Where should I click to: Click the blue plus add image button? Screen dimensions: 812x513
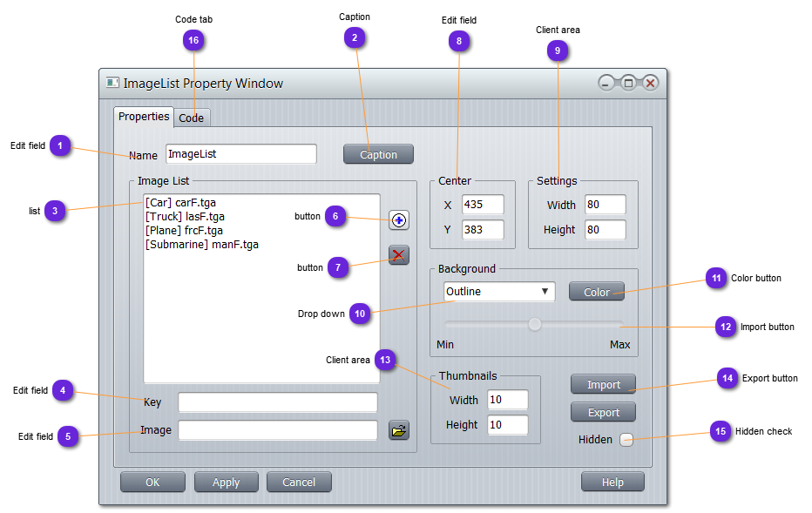398,220
